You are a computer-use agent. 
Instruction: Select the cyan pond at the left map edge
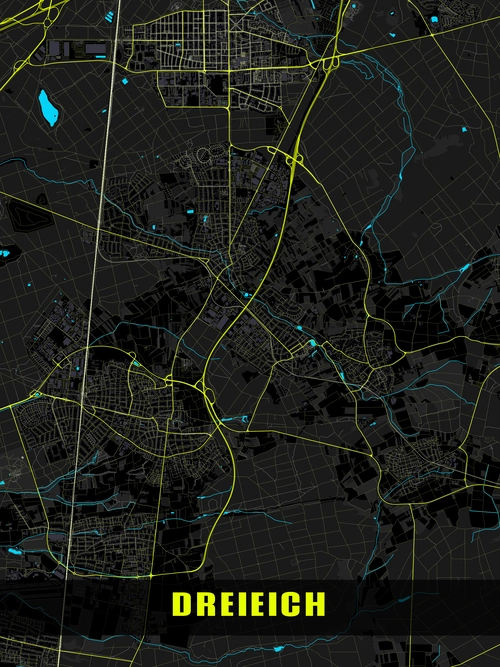[x=4, y=254]
